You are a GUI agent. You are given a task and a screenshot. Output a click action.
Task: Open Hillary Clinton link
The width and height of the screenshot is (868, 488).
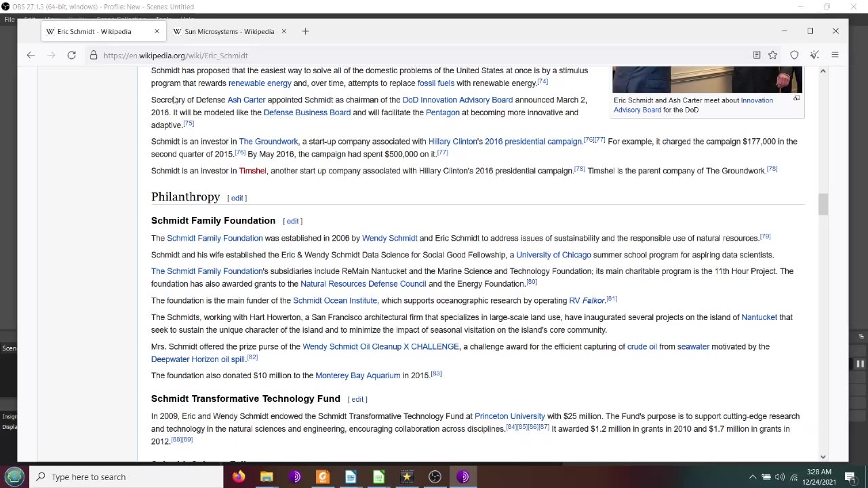(x=453, y=142)
